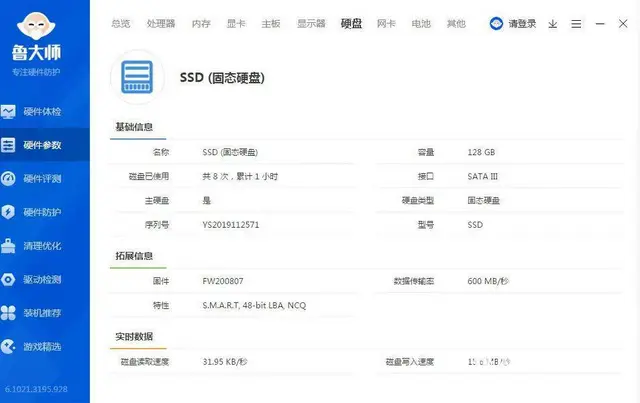Open 硬件体检 icon in sidebar
The image size is (640, 403).
8,111
